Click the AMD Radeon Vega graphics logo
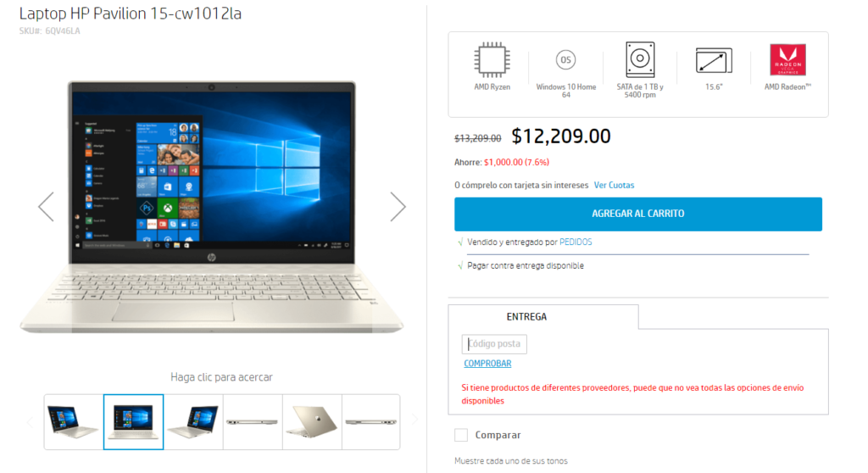868x473 pixels. [x=787, y=60]
